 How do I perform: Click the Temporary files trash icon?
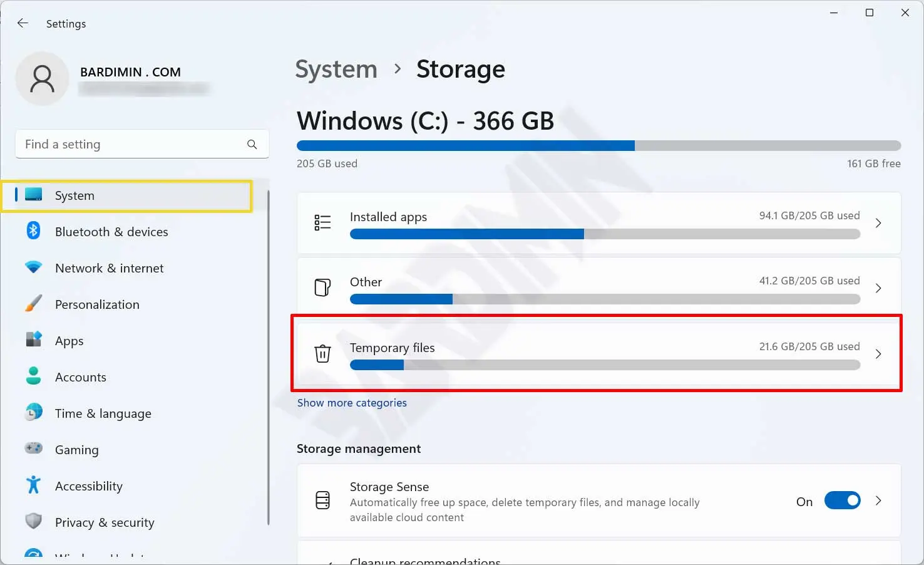pyautogui.click(x=322, y=353)
